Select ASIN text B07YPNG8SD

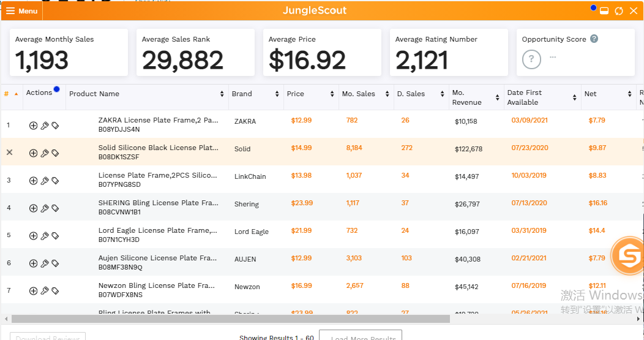(119, 184)
